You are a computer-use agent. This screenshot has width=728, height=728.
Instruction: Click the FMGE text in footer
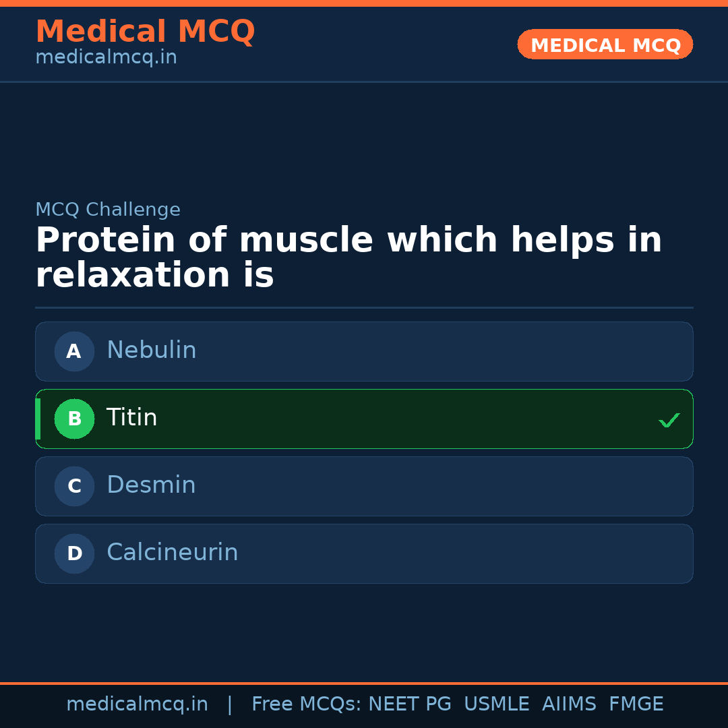pyautogui.click(x=636, y=704)
